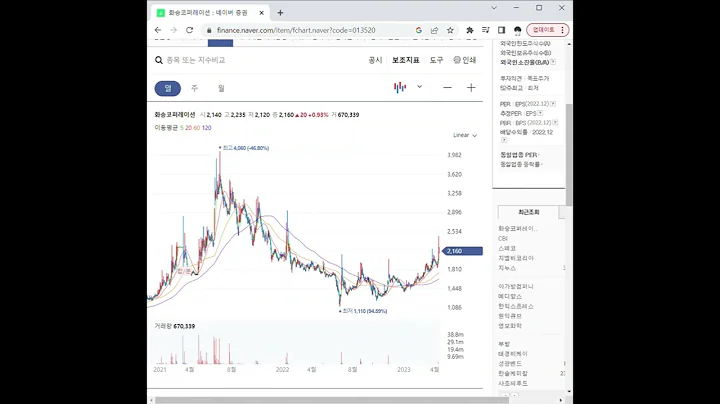Click the browser forward arrow
The height and width of the screenshot is (404, 720).
click(x=174, y=30)
